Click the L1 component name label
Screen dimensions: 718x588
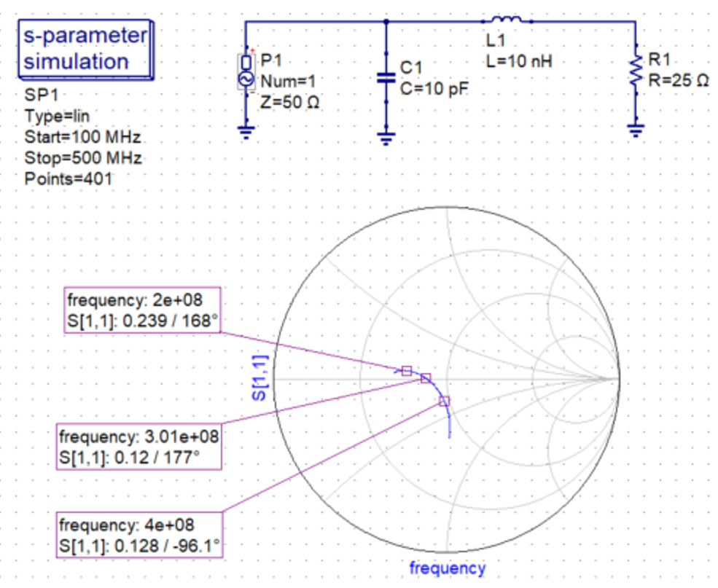(496, 41)
